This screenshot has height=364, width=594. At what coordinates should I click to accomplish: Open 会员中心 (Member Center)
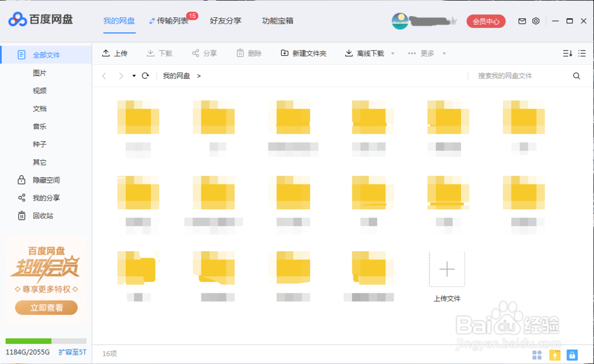485,21
